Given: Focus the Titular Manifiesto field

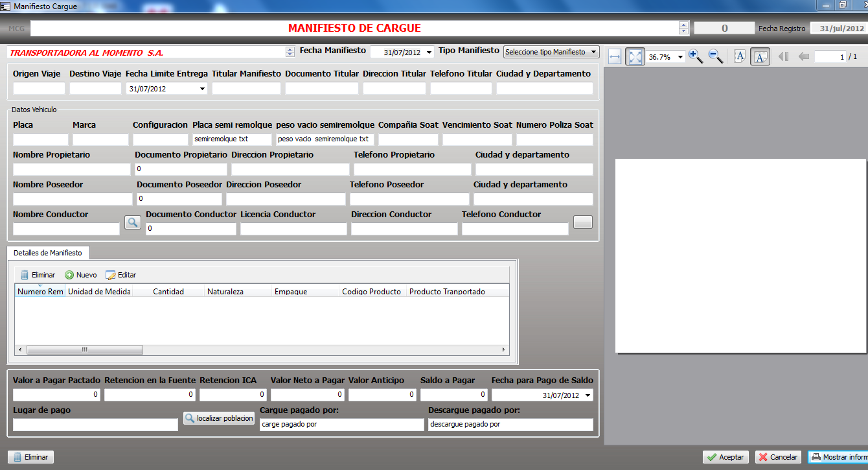Looking at the screenshot, I should (246, 88).
